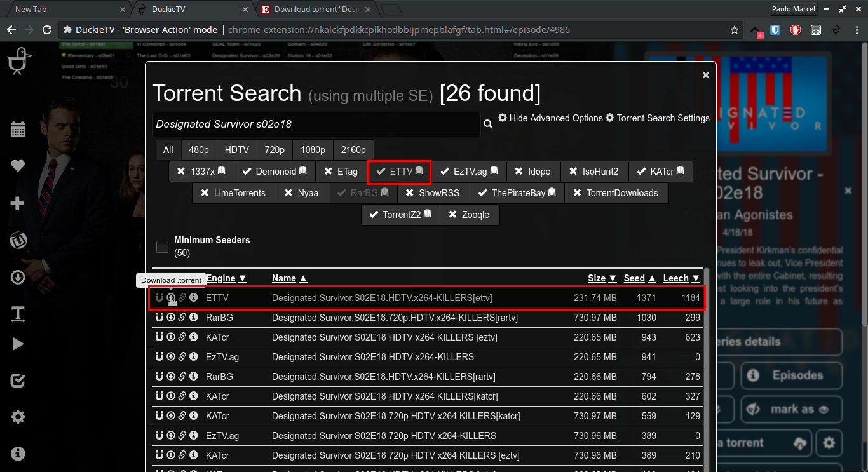Open Torrent Search Settings
Screen dimensions: 868x472
click(658, 118)
